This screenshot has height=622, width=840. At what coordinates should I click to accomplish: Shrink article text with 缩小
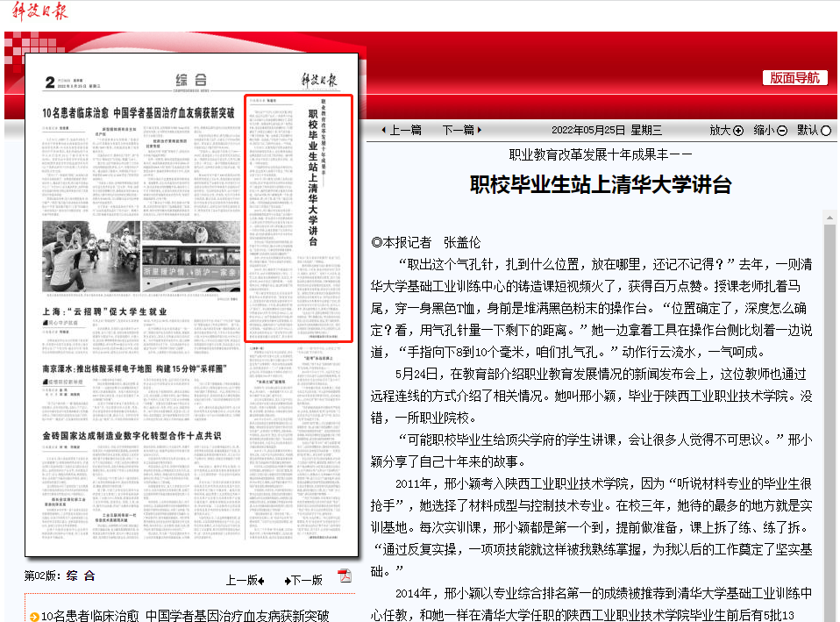(771, 131)
